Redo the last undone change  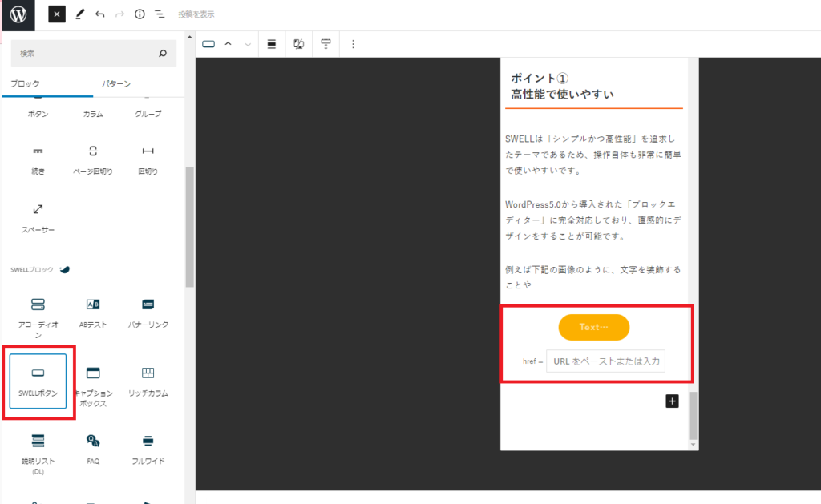click(120, 14)
